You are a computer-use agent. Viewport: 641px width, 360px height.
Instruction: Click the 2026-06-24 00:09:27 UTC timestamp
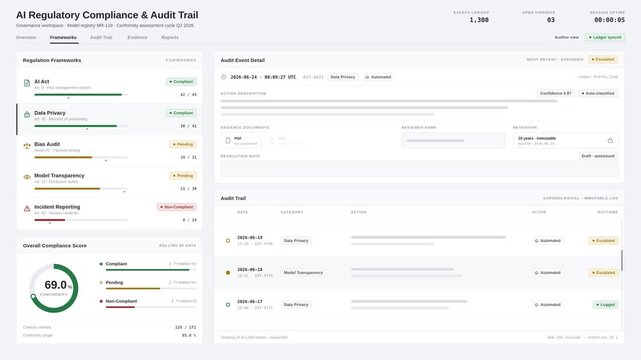click(x=263, y=77)
